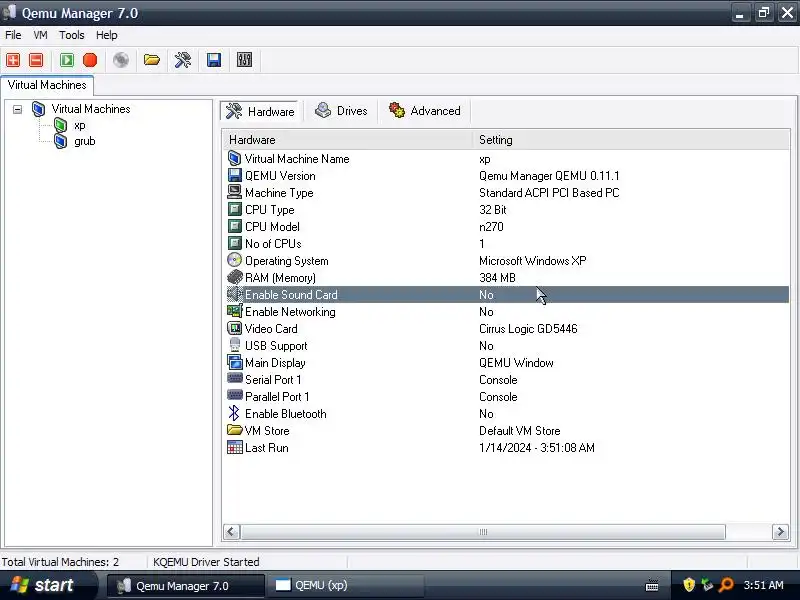This screenshot has height=600, width=800.
Task: Click the Machine Type computer icon
Action: [x=235, y=192]
